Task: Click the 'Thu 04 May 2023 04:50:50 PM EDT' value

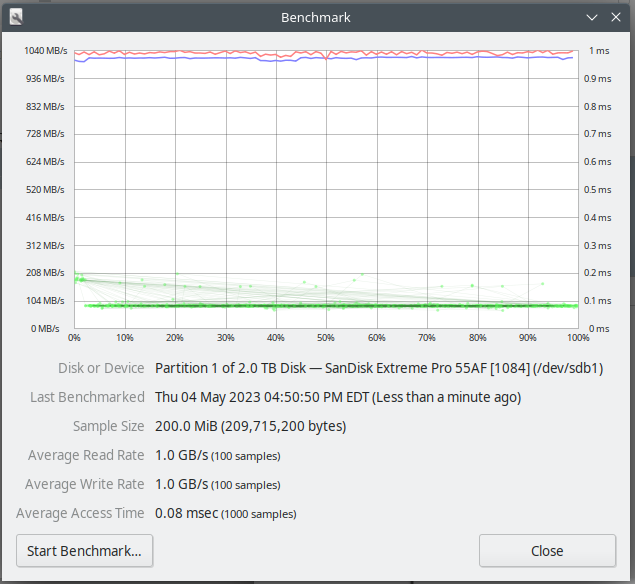Action: click(262, 397)
